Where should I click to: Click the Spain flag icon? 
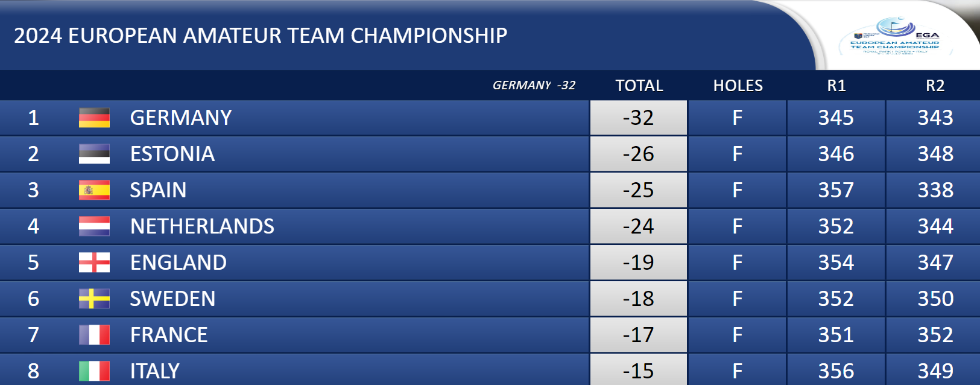point(94,190)
